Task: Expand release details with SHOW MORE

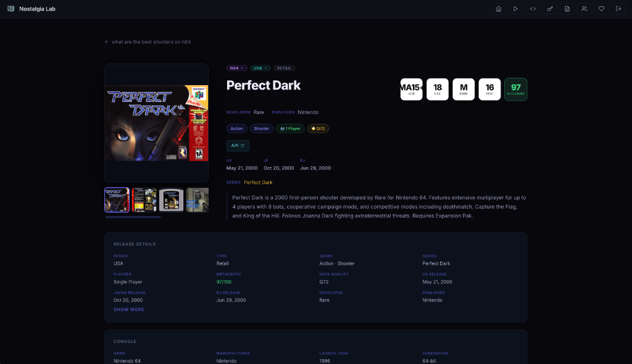Action: tap(128, 310)
